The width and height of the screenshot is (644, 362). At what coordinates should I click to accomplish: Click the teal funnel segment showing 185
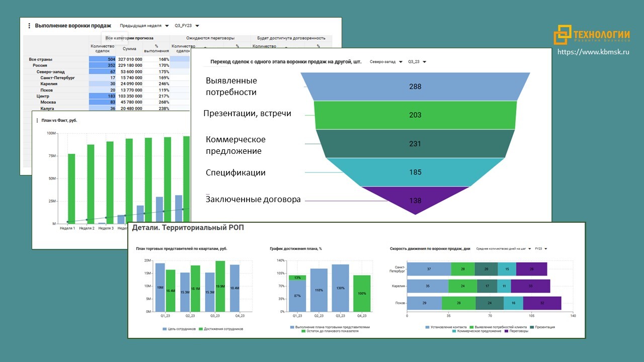pos(416,172)
